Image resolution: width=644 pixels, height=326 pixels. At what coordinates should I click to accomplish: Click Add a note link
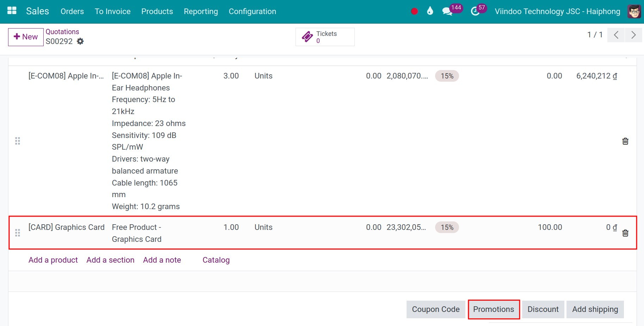coord(162,260)
